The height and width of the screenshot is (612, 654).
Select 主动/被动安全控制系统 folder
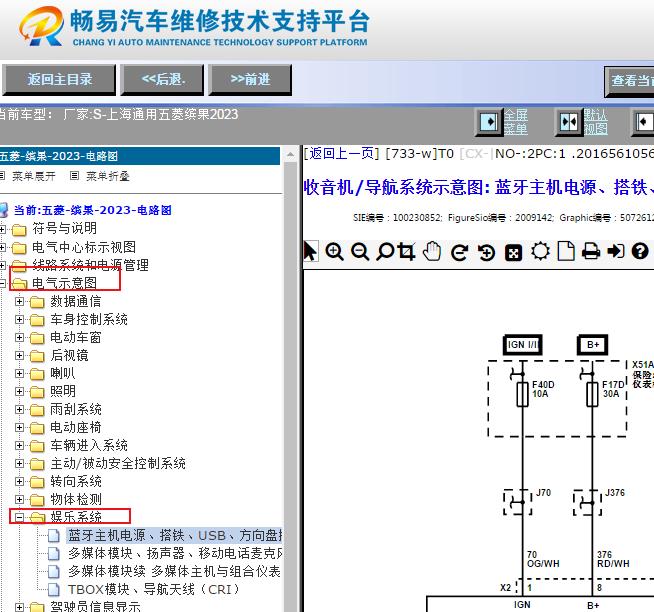[118, 463]
